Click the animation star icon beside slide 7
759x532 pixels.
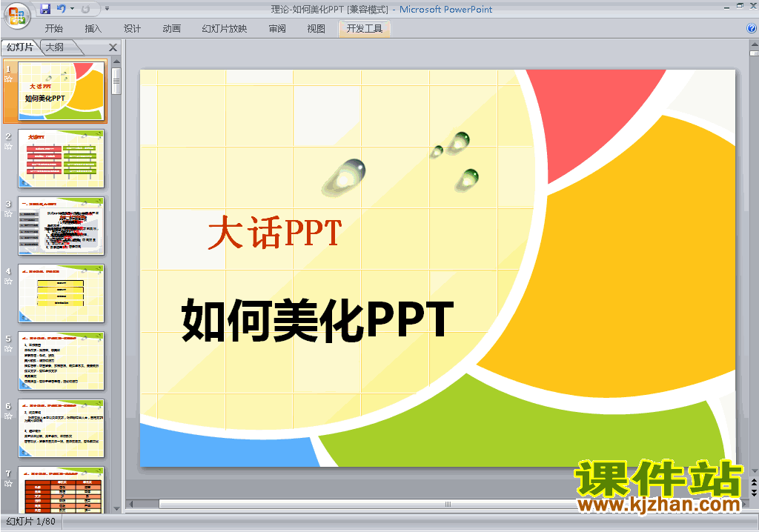(8, 483)
